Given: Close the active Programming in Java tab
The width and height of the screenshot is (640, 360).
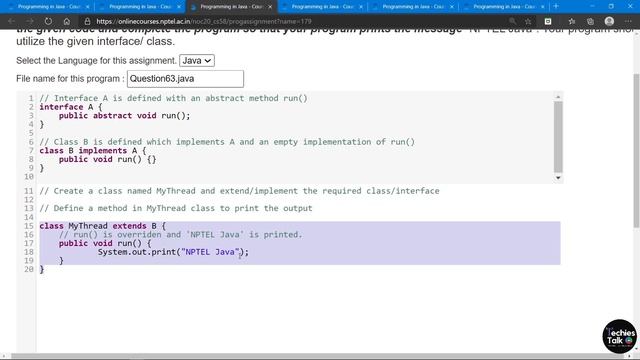Looking at the screenshot, I should 270,7.
